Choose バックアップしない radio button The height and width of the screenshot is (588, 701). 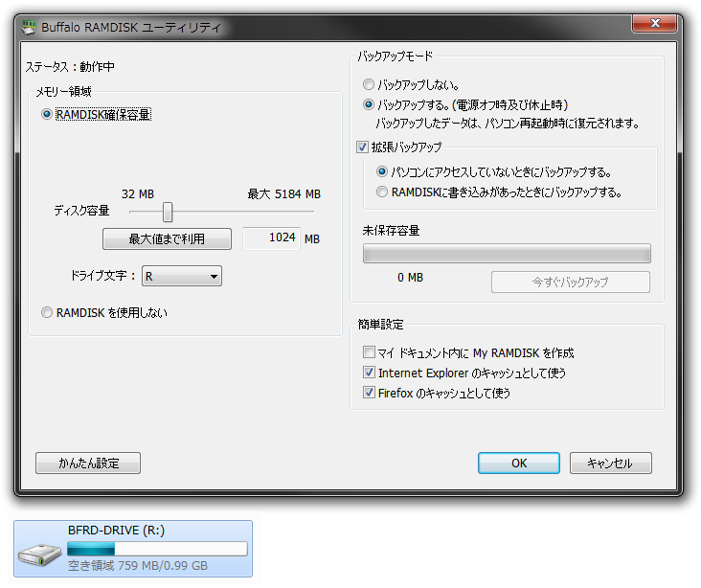pyautogui.click(x=369, y=84)
